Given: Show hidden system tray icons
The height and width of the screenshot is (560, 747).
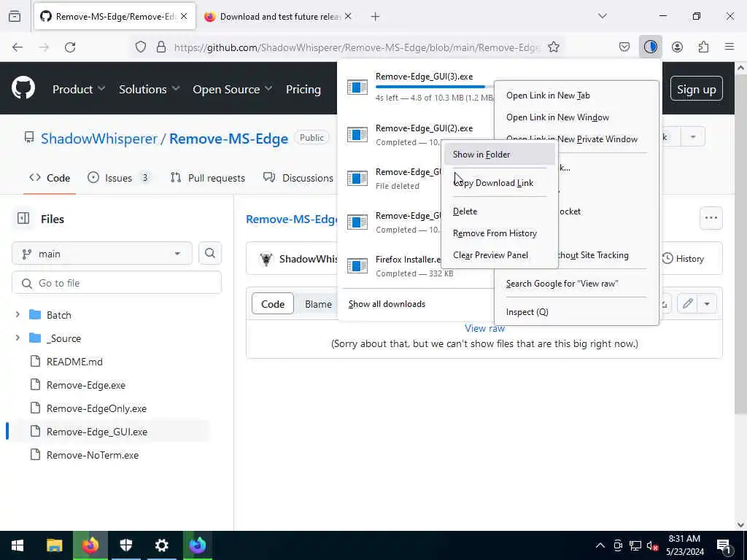Looking at the screenshot, I should (600, 545).
